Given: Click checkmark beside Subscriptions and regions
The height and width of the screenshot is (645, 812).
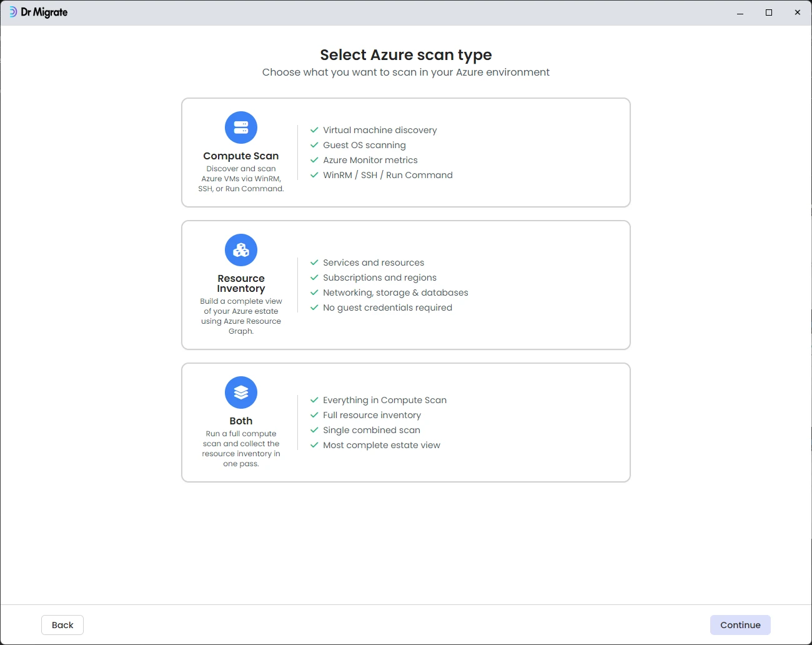Looking at the screenshot, I should point(314,277).
